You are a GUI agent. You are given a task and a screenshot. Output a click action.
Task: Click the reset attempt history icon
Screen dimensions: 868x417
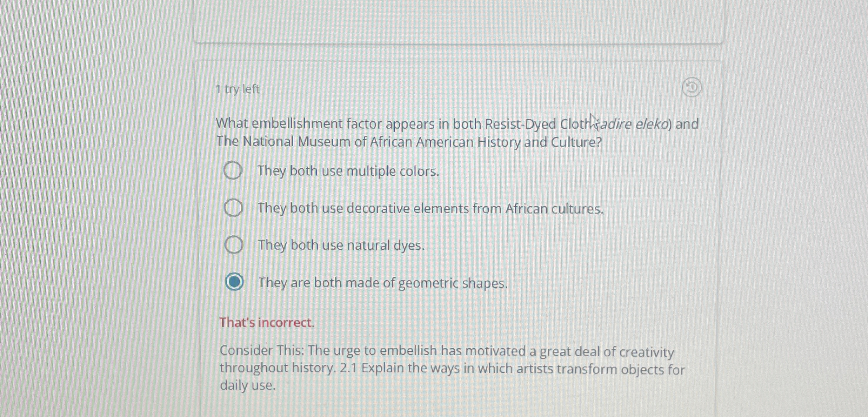tap(691, 87)
